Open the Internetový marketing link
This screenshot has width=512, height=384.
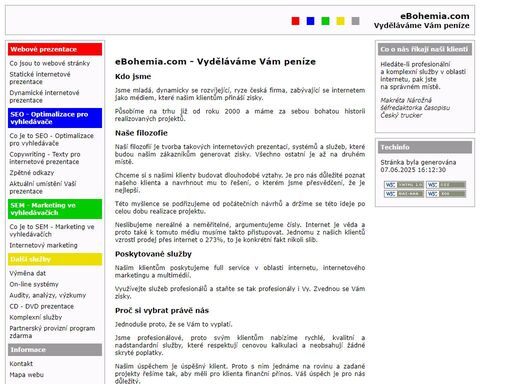click(43, 245)
